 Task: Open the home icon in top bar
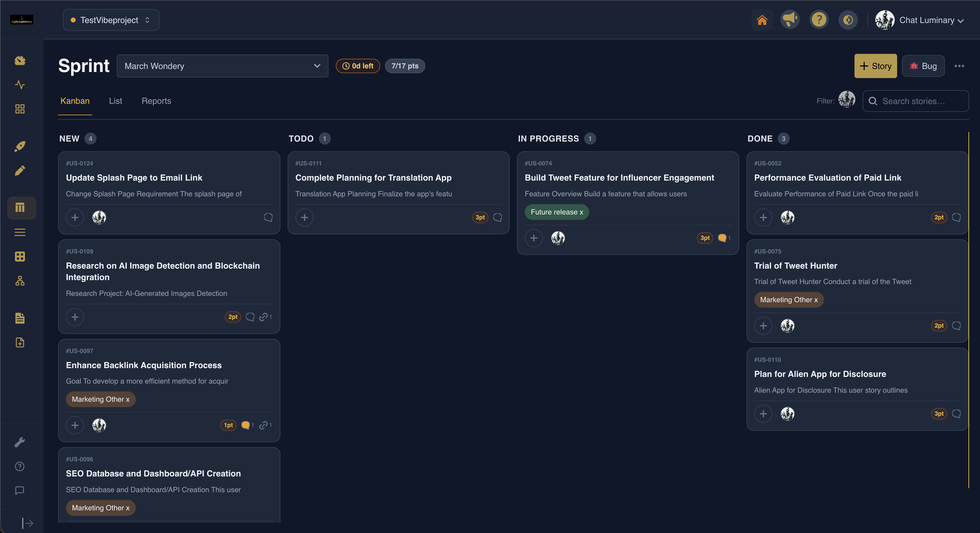(x=762, y=20)
